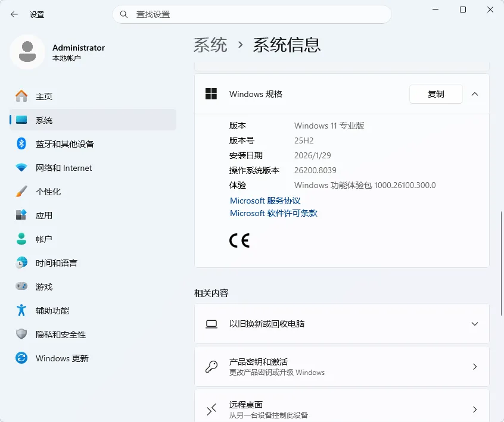The height and width of the screenshot is (422, 504).
Task: Open 时间和语言 settings
Action: [92, 262]
